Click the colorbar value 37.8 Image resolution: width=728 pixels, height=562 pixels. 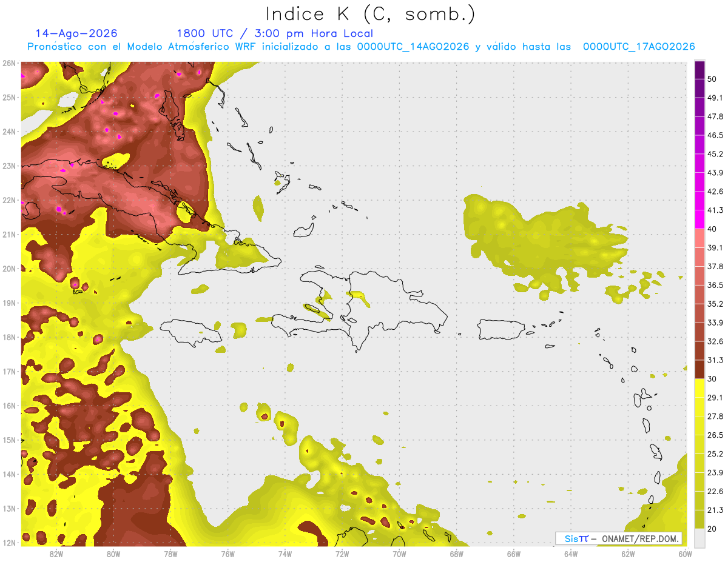pos(715,267)
